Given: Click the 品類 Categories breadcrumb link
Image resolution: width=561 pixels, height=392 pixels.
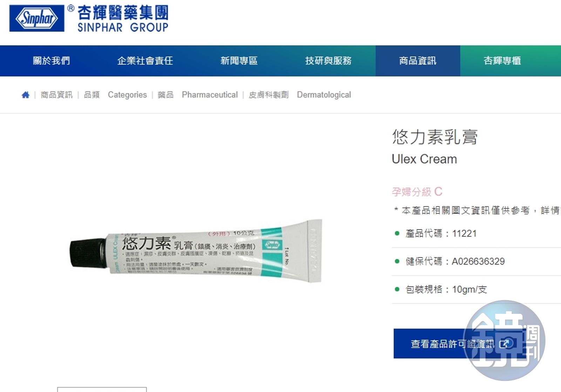Looking at the screenshot, I should (x=115, y=95).
